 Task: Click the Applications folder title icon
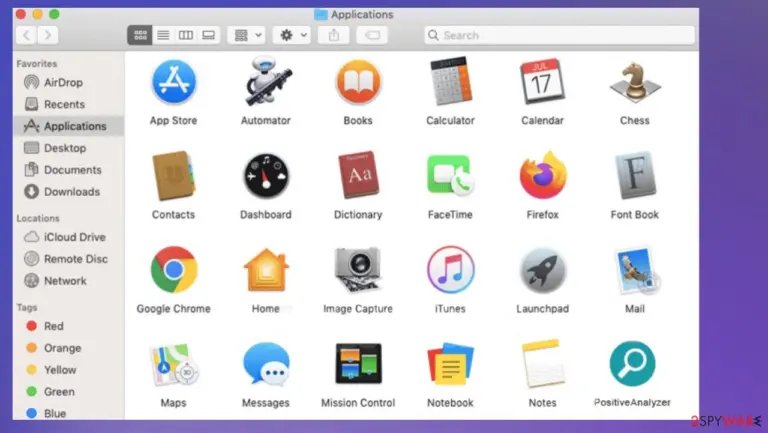tap(321, 15)
